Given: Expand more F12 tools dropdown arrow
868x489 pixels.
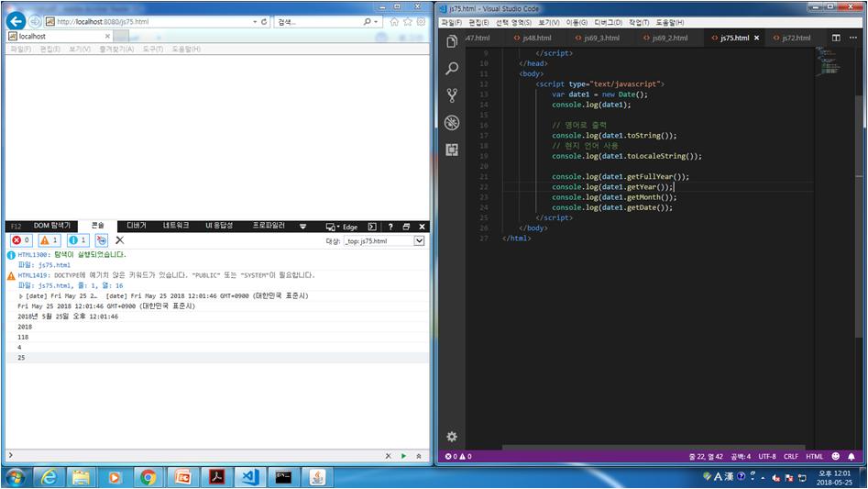Looking at the screenshot, I should 302,226.
